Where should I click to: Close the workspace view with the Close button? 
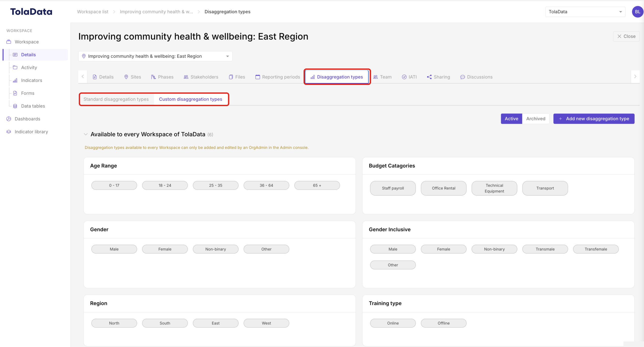tap(626, 36)
